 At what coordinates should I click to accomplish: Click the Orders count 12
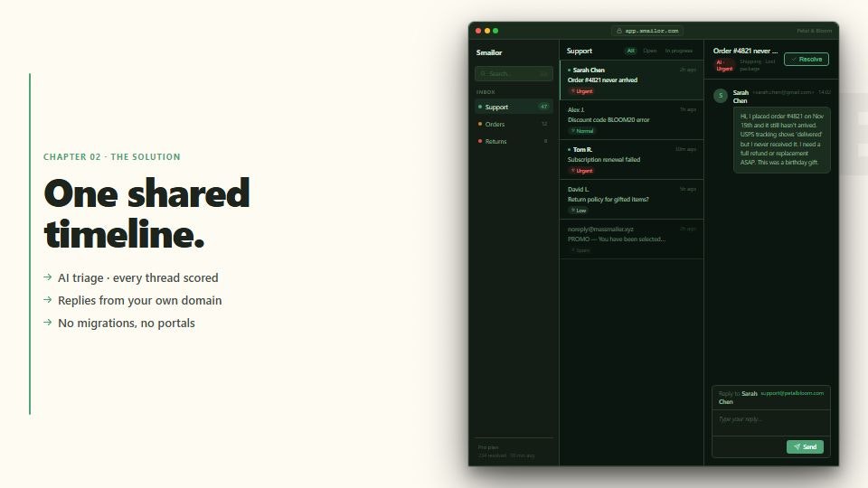point(544,124)
